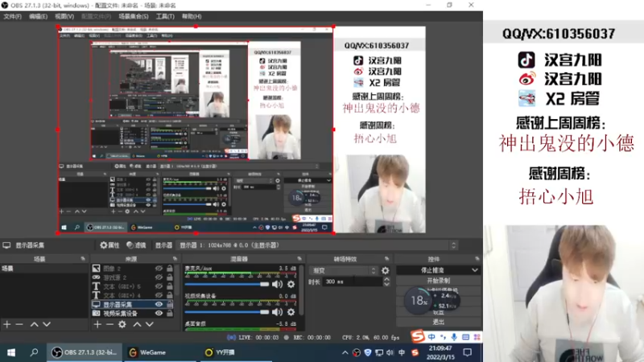
Task: Open the 属性 properties gear in source toolbar
Action: 109,245
